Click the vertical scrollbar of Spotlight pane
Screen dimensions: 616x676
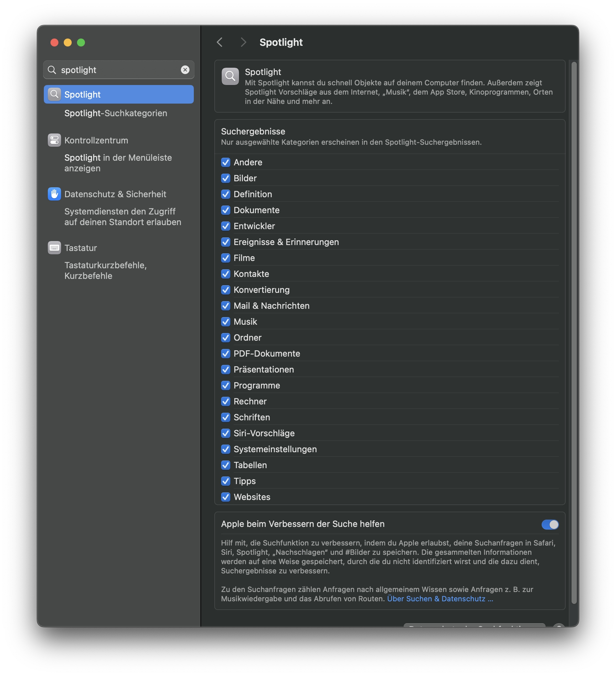coord(574,333)
